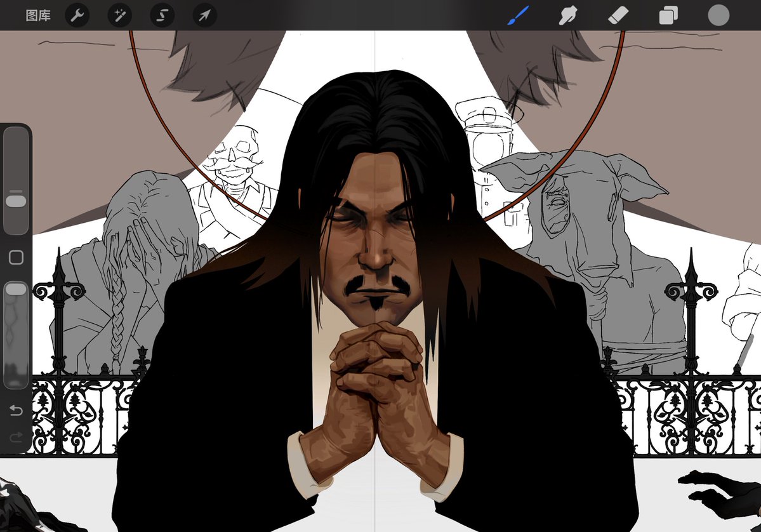This screenshot has height=532, width=761.
Task: Undo the last stroke
Action: point(16,411)
